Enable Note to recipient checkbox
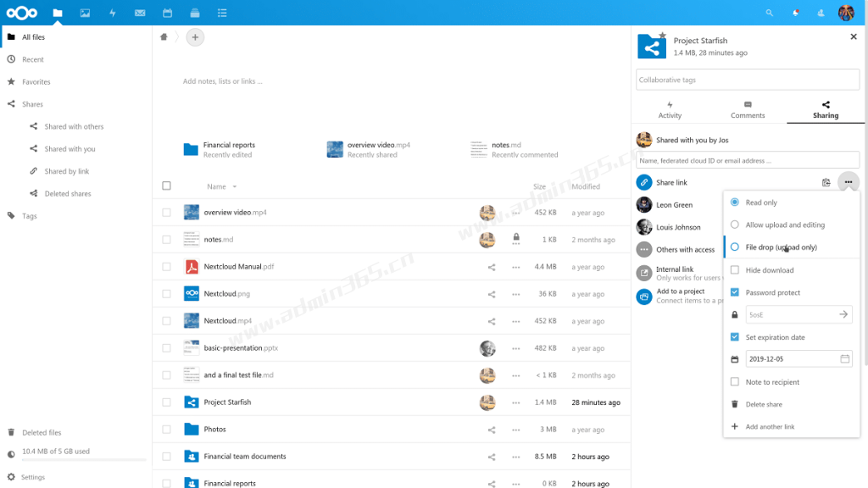Viewport: 868px width, 488px height. (x=735, y=382)
